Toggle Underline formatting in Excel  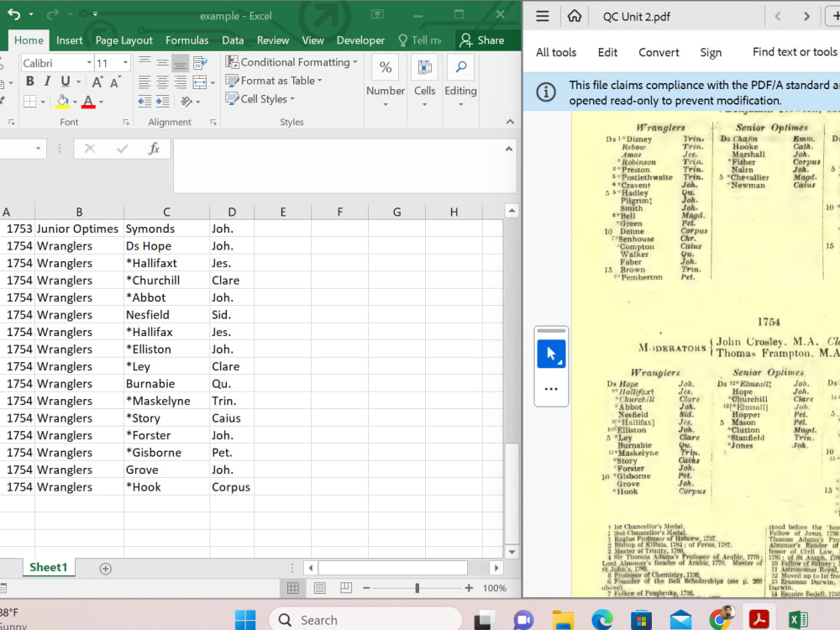66,81
